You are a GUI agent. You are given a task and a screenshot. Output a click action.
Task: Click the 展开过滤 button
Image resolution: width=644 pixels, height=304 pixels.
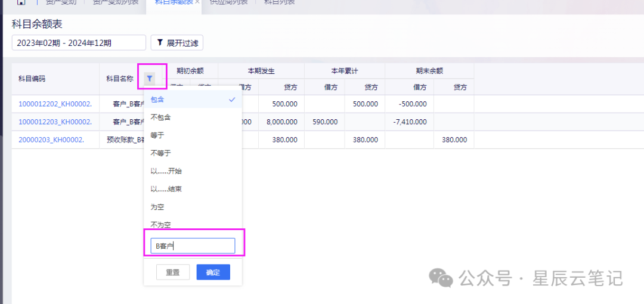click(177, 43)
